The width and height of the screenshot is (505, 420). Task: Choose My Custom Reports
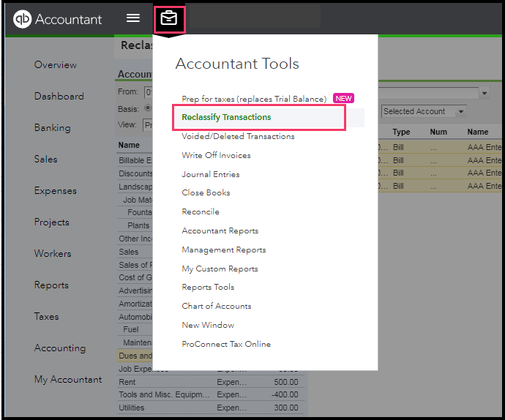220,269
